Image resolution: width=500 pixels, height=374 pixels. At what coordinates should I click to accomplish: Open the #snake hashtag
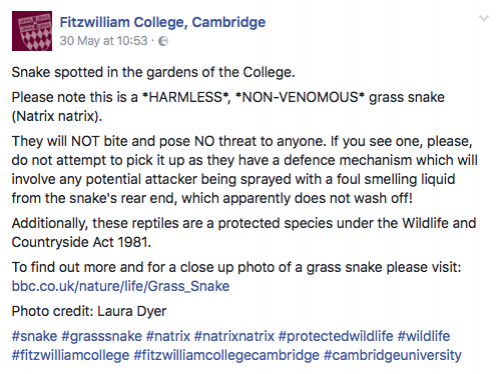point(34,336)
